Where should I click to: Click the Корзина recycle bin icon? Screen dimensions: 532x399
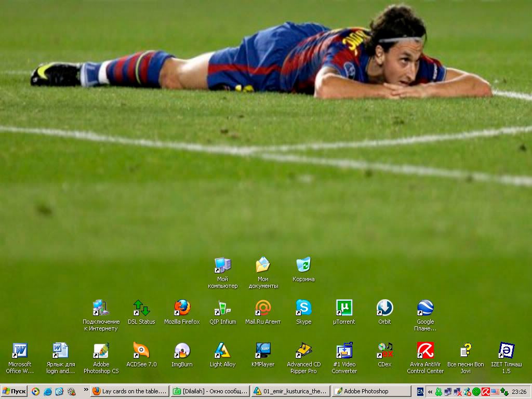[303, 265]
